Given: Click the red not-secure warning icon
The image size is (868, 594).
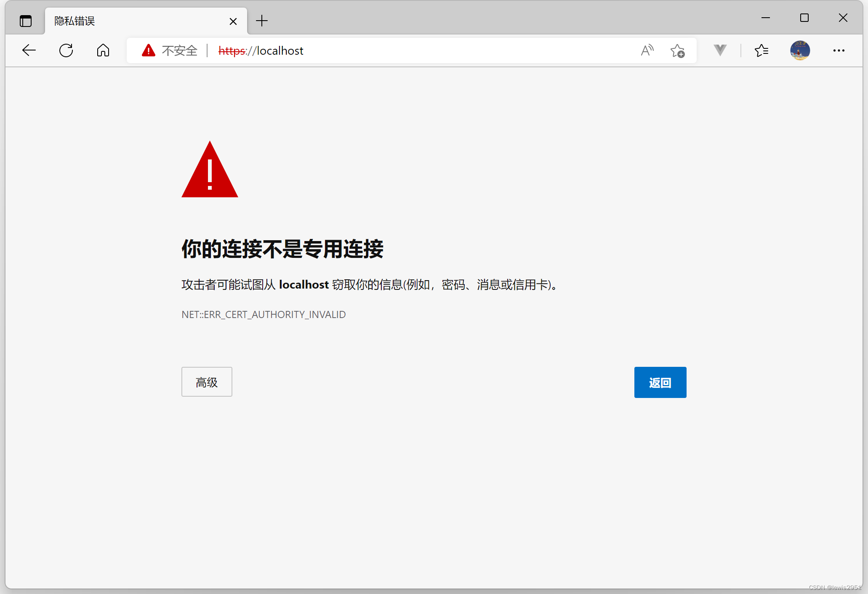Looking at the screenshot, I should click(x=148, y=50).
